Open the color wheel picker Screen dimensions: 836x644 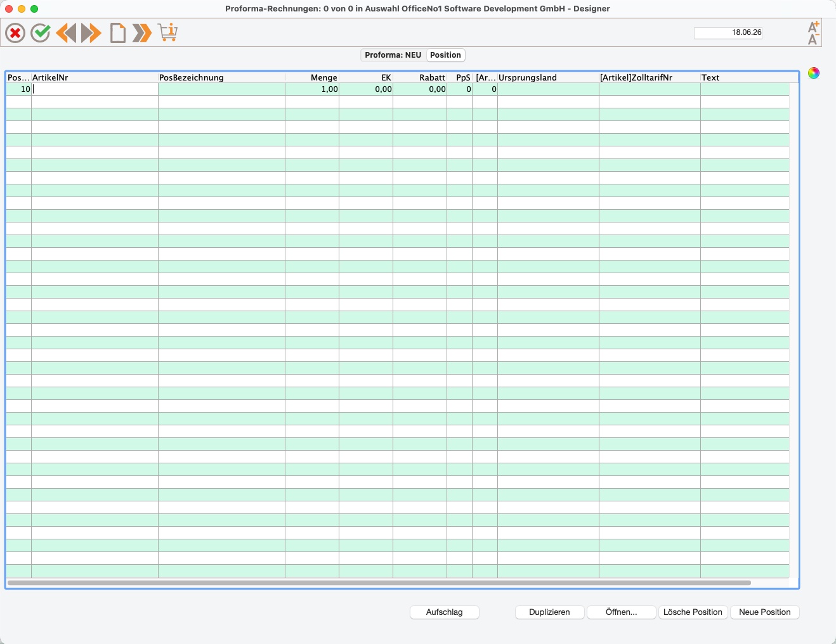814,73
